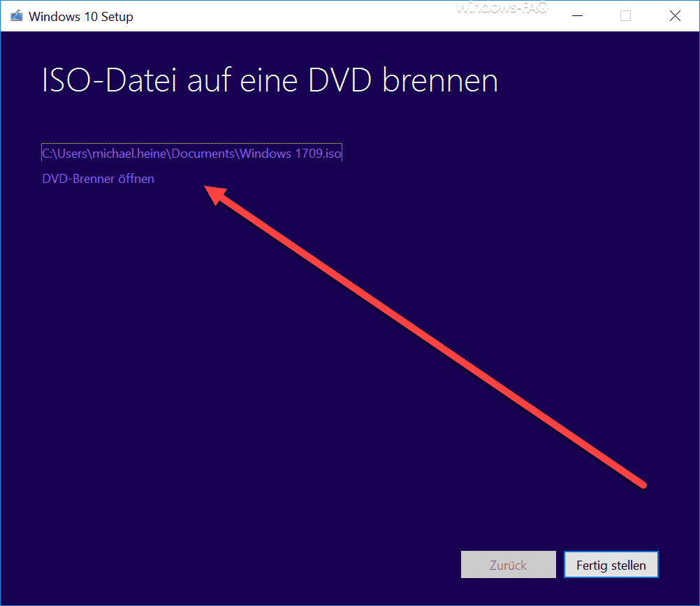Click the Fertig stellen button
The image size is (700, 606).
pos(611,565)
